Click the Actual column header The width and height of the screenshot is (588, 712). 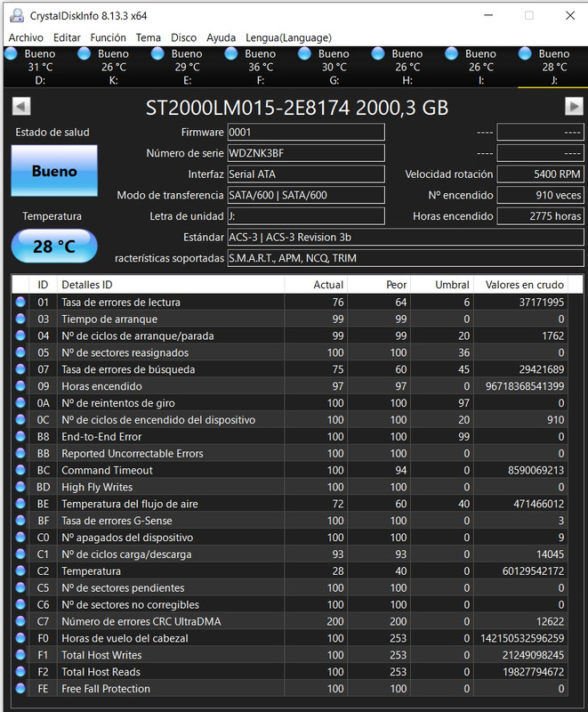coord(316,285)
